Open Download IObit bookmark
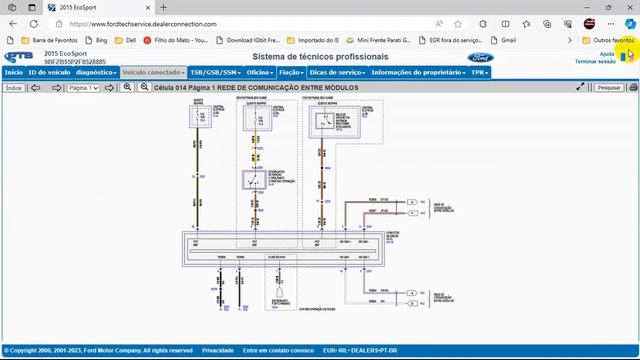 (x=248, y=40)
